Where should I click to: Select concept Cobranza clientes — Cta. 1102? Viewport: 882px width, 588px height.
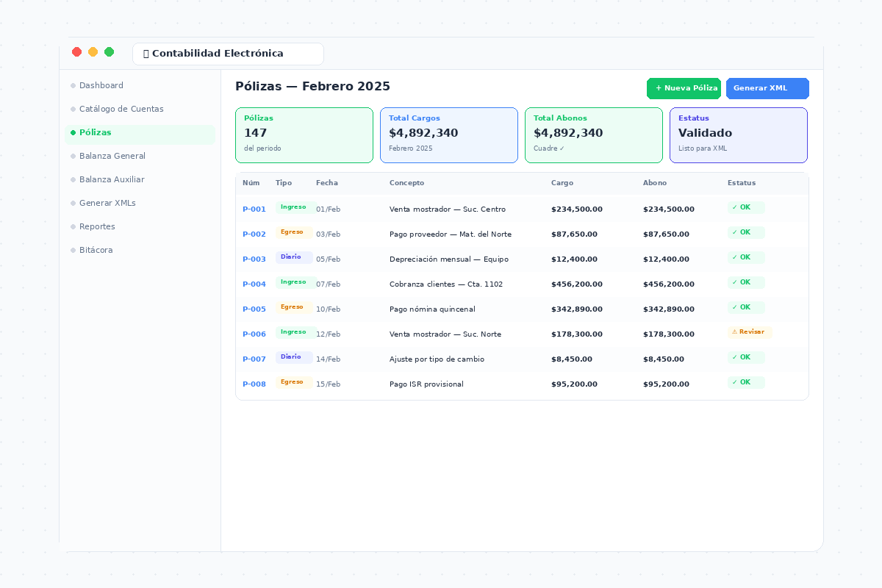[446, 284]
